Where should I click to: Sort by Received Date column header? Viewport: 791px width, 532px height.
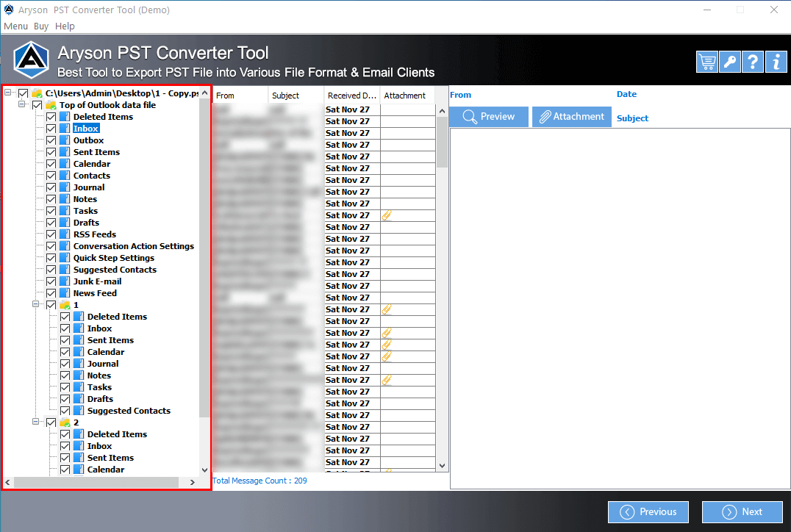[x=351, y=96]
